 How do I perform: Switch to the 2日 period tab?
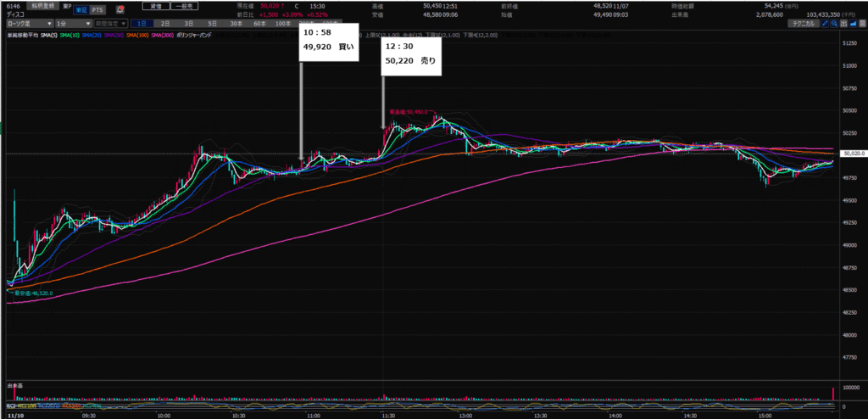click(x=164, y=24)
